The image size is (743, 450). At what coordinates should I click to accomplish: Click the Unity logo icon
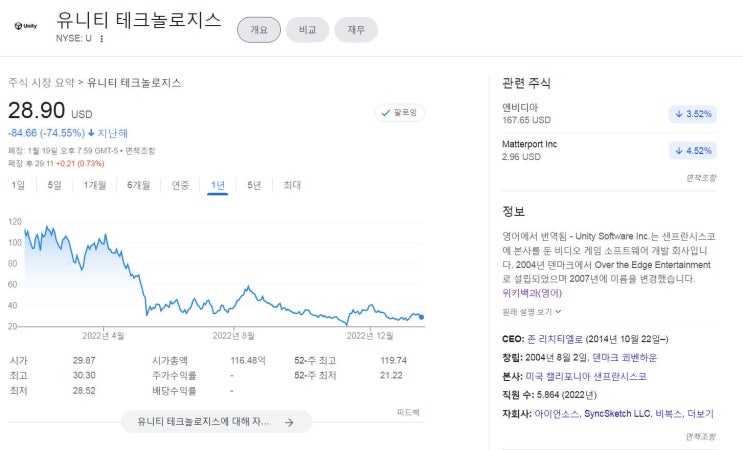click(26, 26)
